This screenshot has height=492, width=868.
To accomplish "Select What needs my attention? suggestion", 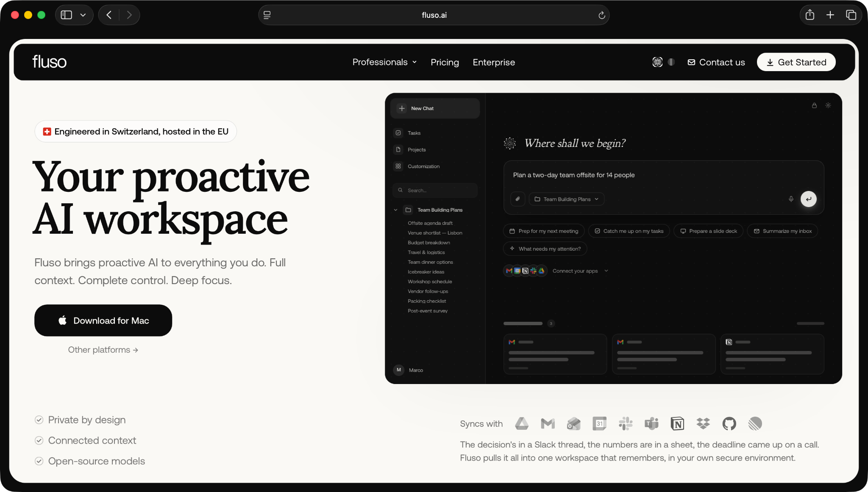I will tap(545, 249).
